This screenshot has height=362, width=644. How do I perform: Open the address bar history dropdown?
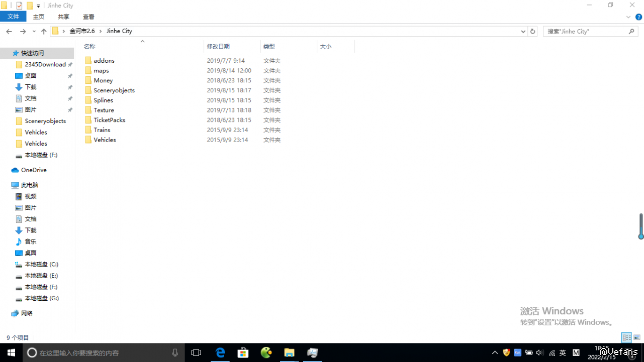[x=523, y=31]
